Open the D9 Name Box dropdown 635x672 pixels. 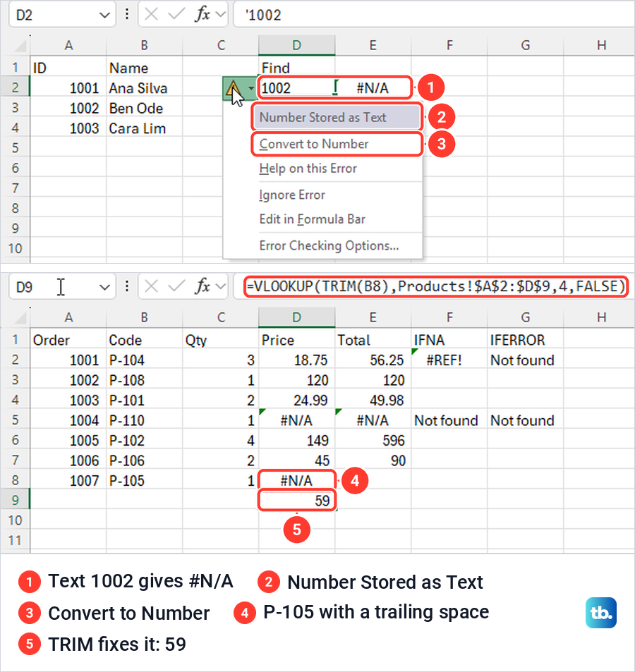pyautogui.click(x=104, y=287)
